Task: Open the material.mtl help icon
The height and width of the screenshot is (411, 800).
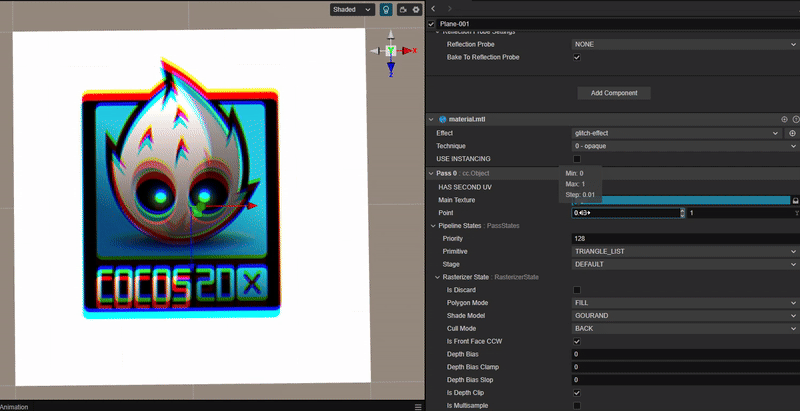Action: click(x=796, y=119)
